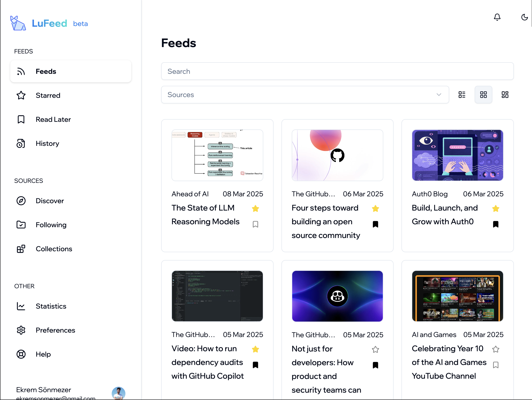Click the Read Later bookmark sidebar icon
Image resolution: width=532 pixels, height=400 pixels.
point(21,119)
